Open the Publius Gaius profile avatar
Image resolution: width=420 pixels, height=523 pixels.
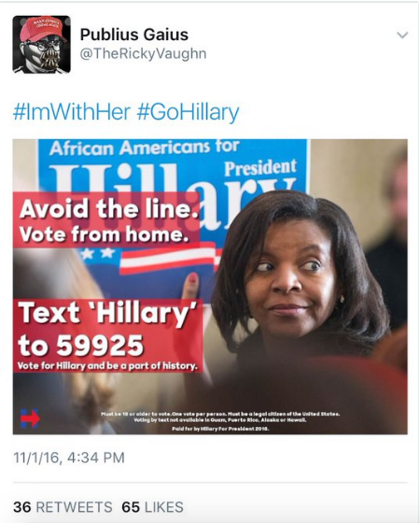click(42, 45)
